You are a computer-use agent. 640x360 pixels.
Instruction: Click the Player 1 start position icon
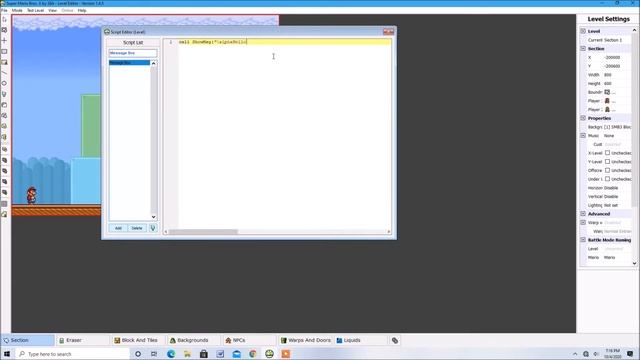click(607, 101)
